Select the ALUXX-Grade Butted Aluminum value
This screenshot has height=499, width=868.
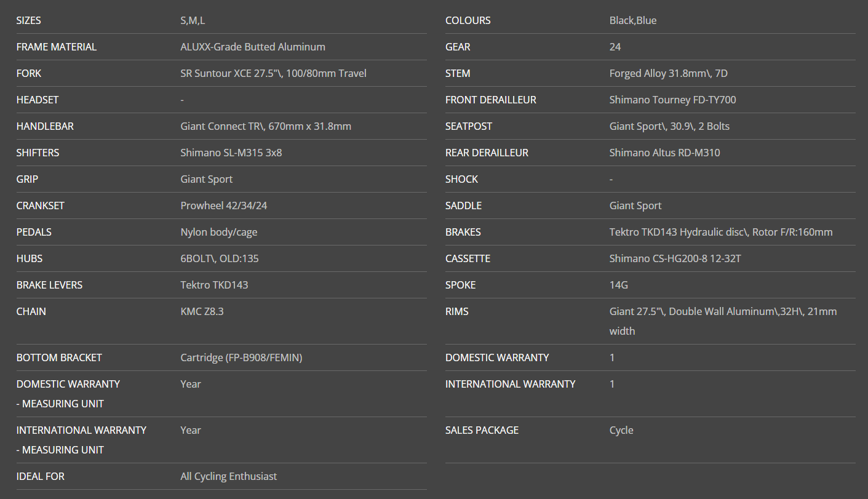(253, 47)
